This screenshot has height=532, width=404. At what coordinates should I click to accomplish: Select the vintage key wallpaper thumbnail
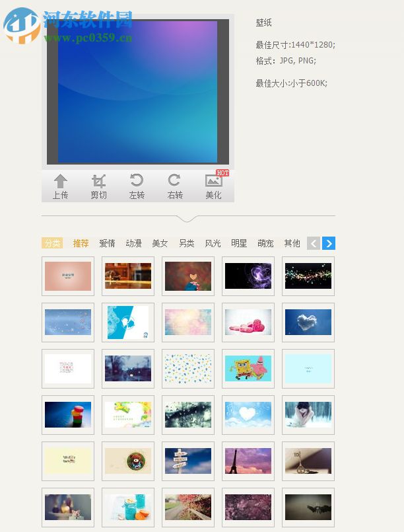[308, 461]
